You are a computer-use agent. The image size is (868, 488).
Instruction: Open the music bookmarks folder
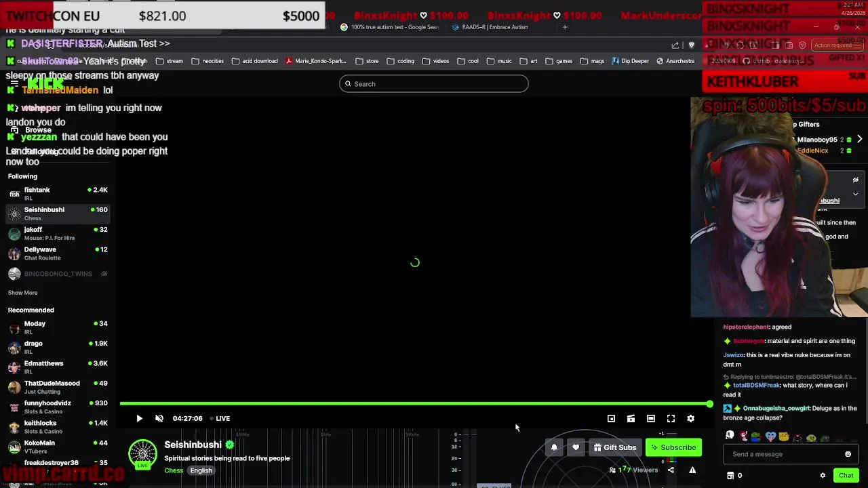click(499, 61)
